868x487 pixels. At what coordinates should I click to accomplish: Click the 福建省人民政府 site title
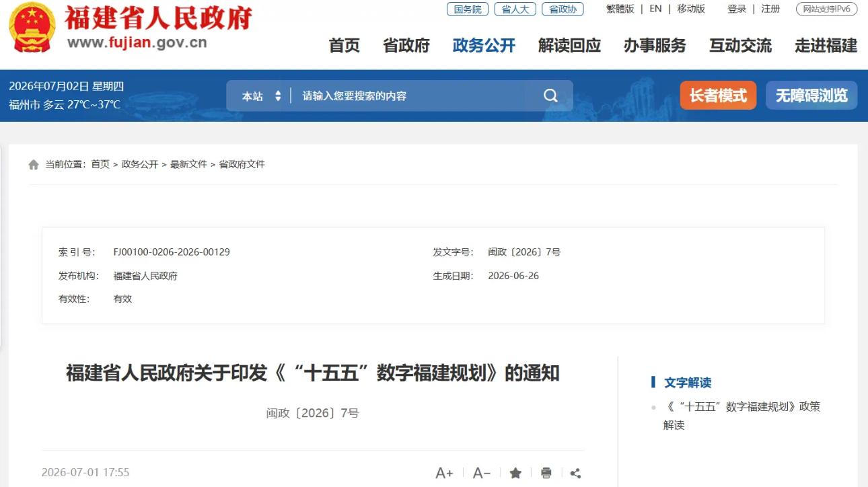coord(159,17)
